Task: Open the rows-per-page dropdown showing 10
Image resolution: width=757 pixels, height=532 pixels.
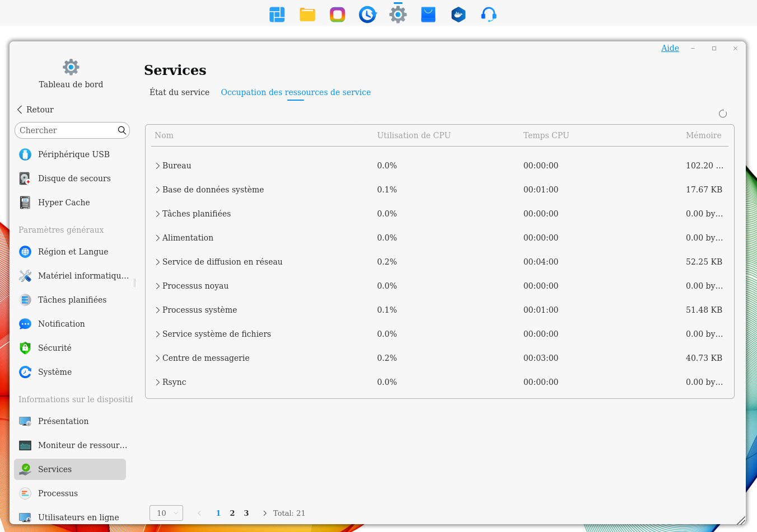Action: click(166, 513)
